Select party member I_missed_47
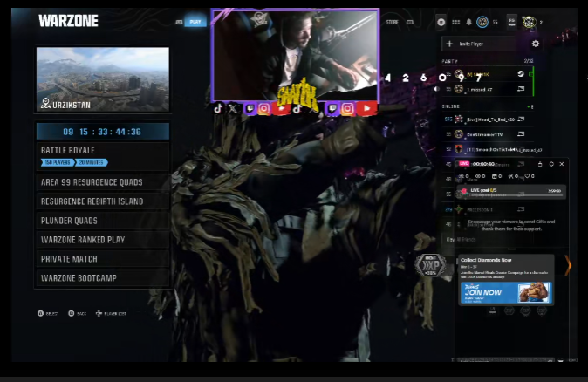 488,89
